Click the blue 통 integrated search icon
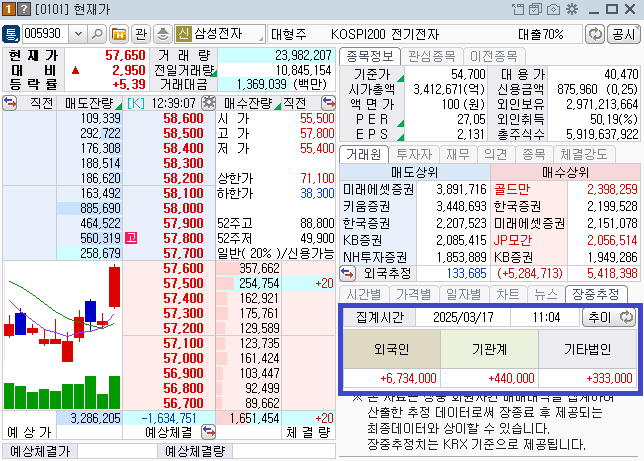 [x=11, y=34]
